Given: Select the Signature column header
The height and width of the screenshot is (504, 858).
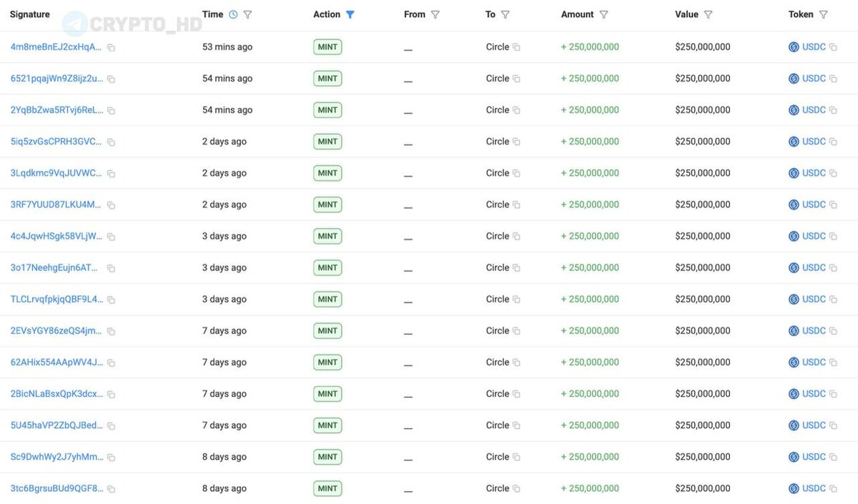Looking at the screenshot, I should click(30, 14).
